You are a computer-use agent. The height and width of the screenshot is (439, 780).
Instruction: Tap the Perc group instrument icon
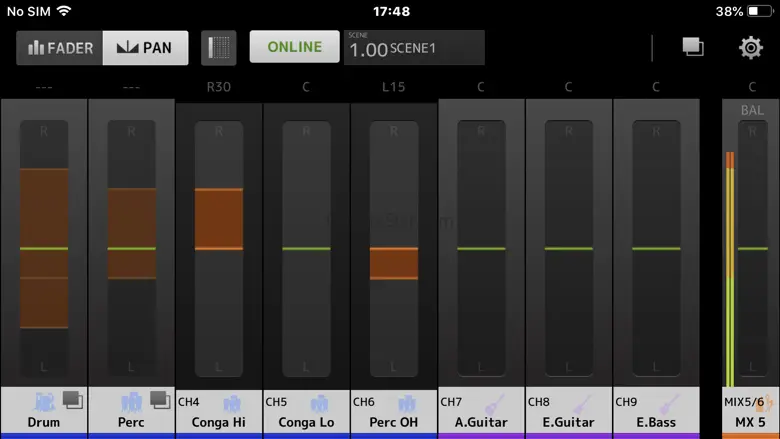point(131,402)
